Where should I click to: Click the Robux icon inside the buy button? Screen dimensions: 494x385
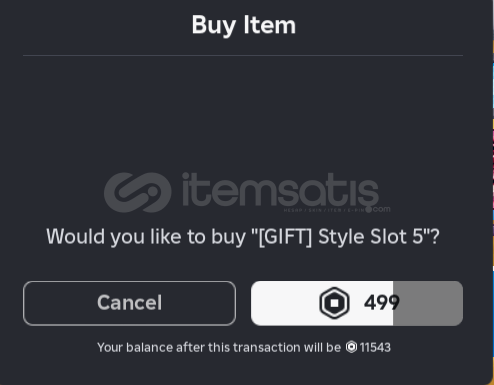pyautogui.click(x=334, y=303)
